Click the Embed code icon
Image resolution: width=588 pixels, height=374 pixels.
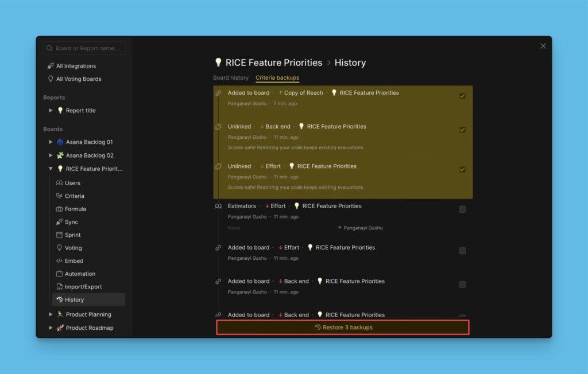click(59, 260)
